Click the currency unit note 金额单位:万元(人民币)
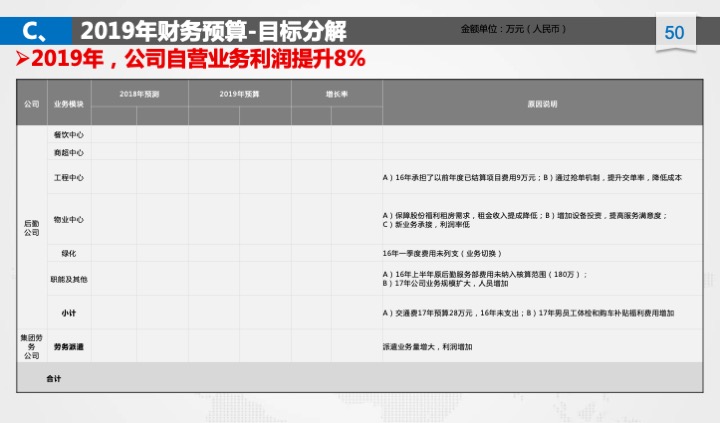 click(513, 29)
